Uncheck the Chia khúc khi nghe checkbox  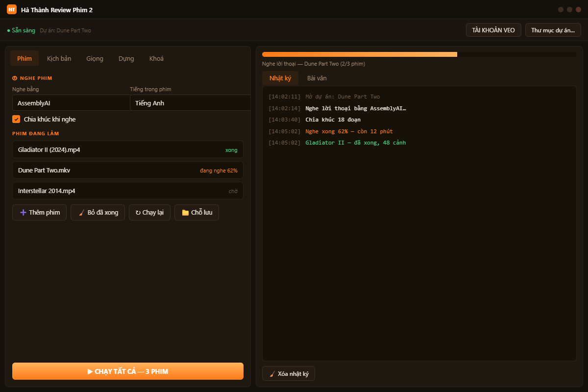pos(16,119)
